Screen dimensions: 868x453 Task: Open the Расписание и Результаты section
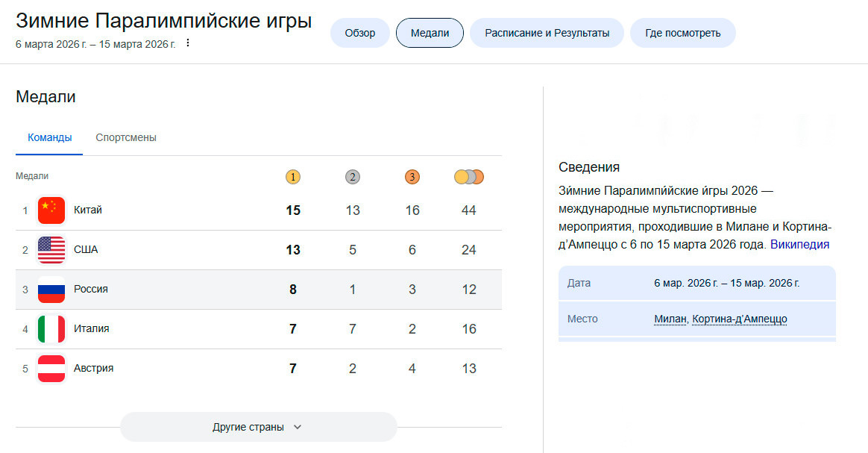[x=547, y=33]
